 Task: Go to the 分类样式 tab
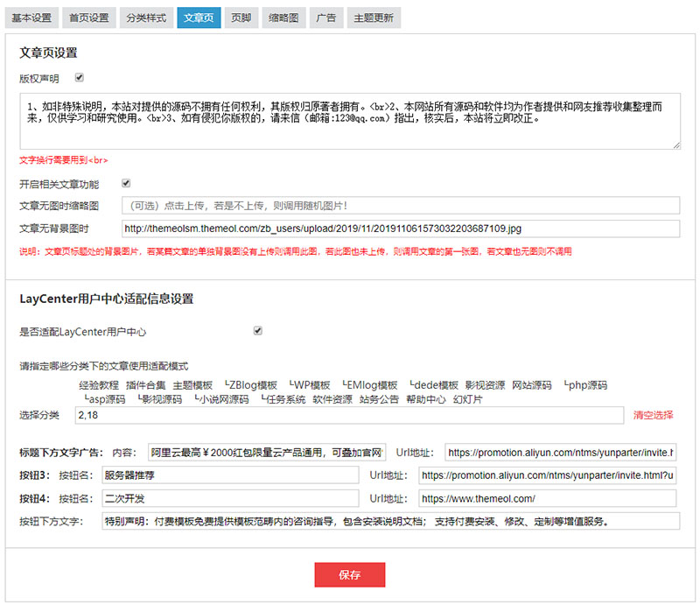tap(144, 18)
